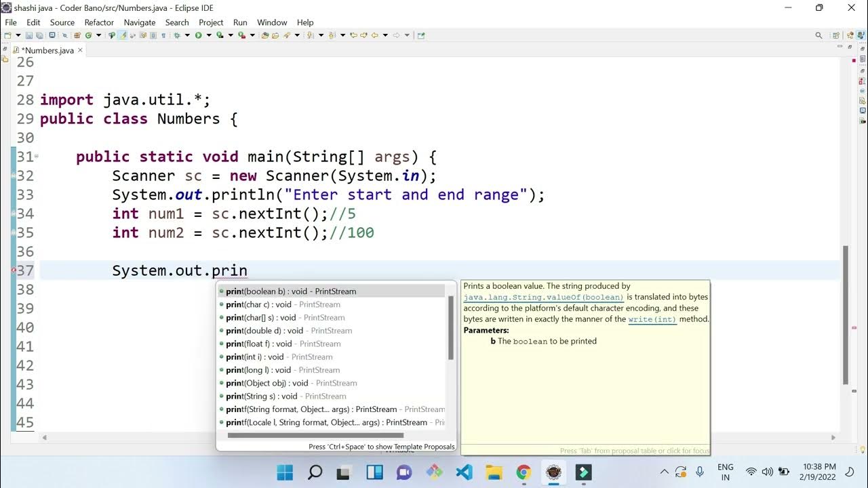Click the java.lang.String.valueOf(boolean) link
868x488 pixels.
point(543,298)
